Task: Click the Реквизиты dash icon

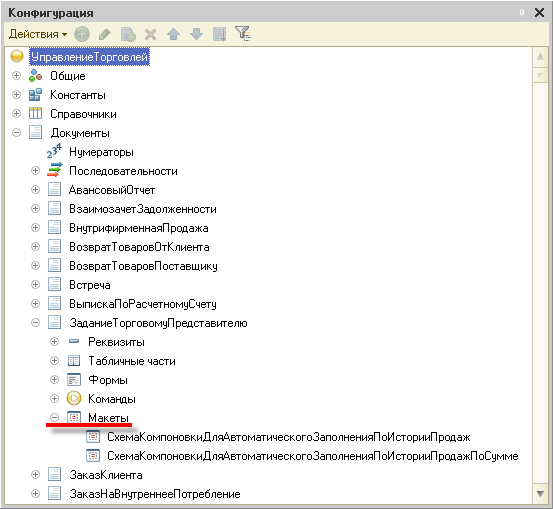Action: tap(74, 341)
